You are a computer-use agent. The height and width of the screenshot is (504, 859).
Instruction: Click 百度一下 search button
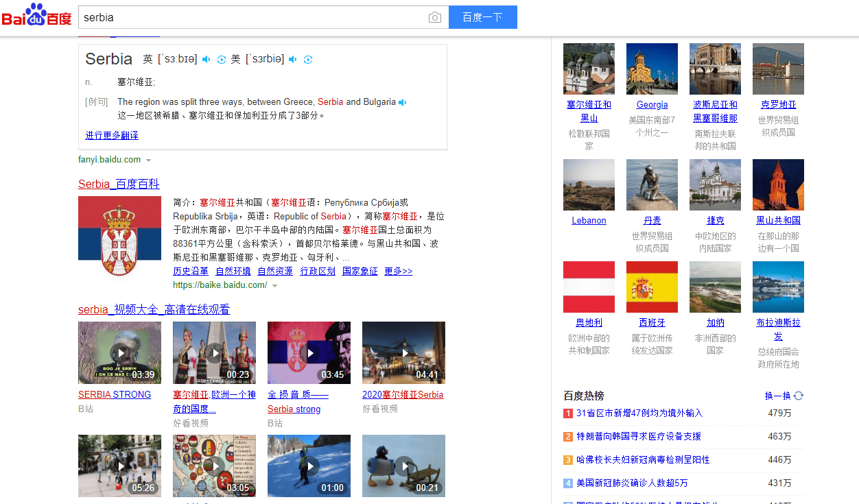click(483, 17)
